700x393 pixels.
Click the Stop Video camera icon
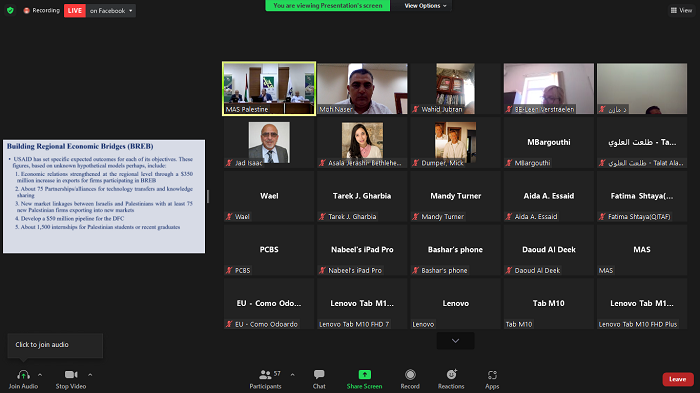(71, 375)
